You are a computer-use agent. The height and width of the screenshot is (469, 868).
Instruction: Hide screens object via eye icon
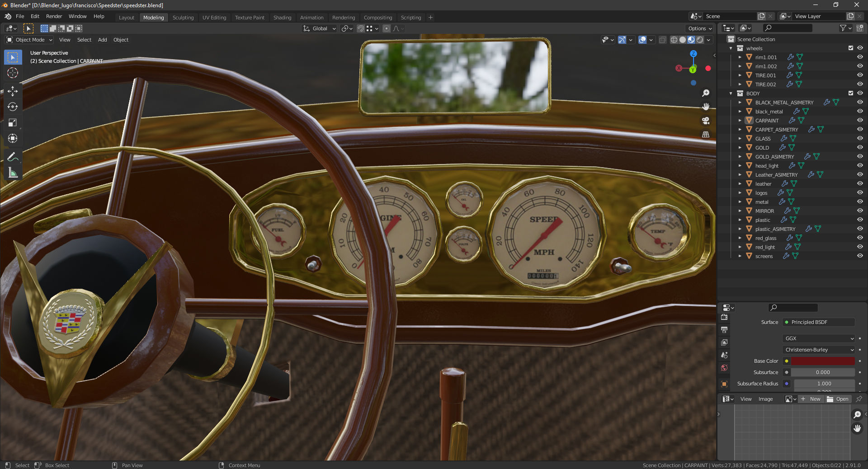click(x=860, y=256)
